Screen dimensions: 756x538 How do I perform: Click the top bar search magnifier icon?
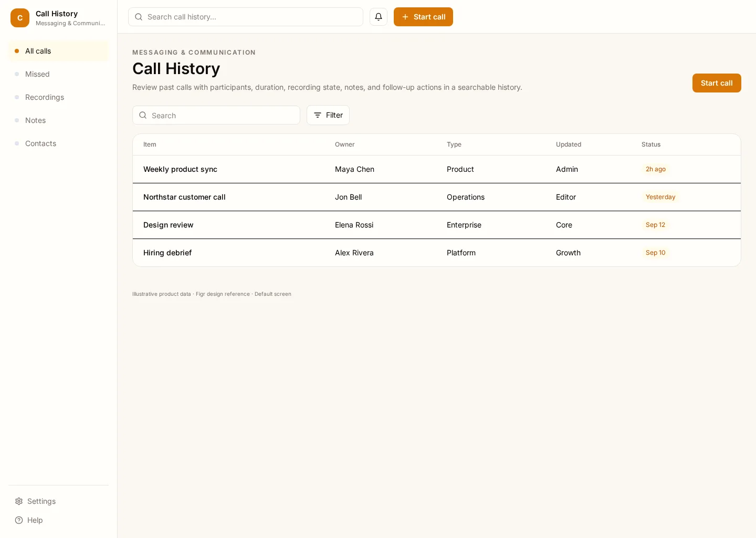139,17
